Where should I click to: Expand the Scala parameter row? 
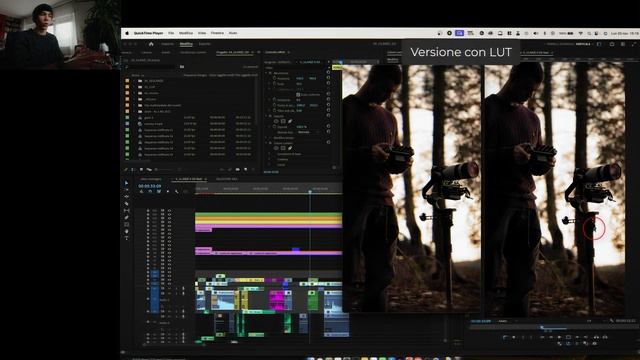point(270,84)
